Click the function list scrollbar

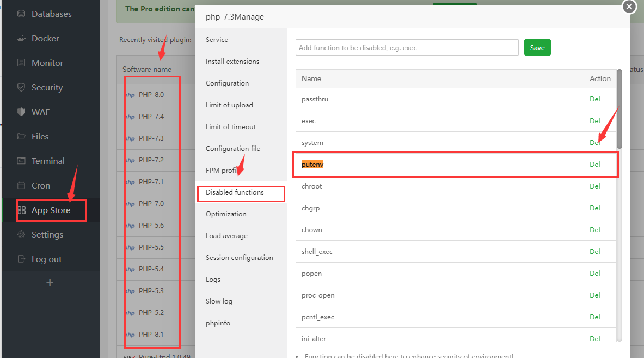click(x=619, y=109)
